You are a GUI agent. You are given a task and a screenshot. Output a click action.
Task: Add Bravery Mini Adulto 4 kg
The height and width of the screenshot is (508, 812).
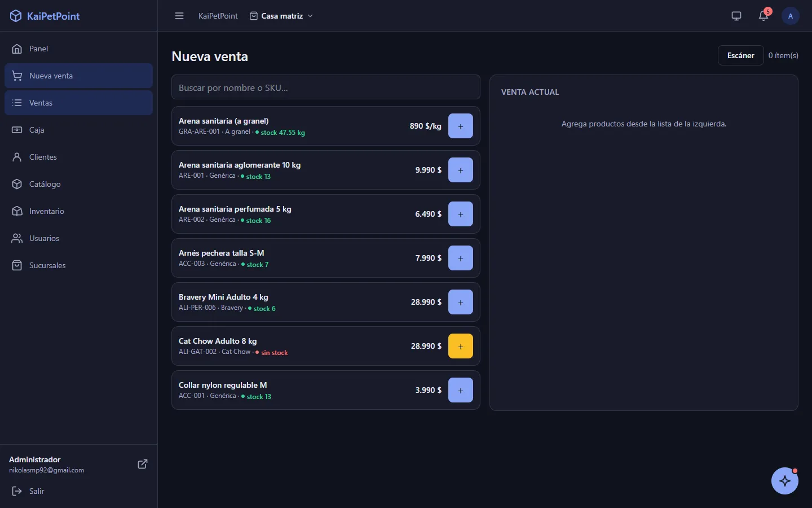click(x=461, y=302)
